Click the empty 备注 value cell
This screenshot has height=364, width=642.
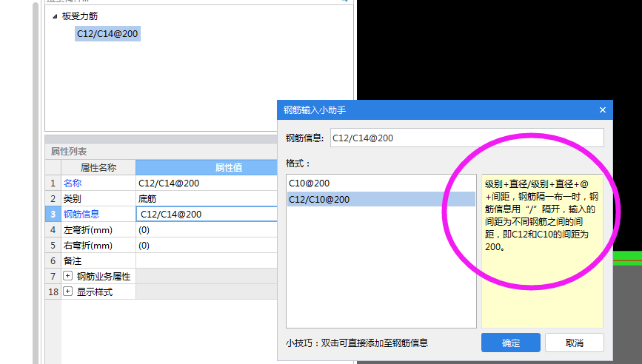[207, 261]
